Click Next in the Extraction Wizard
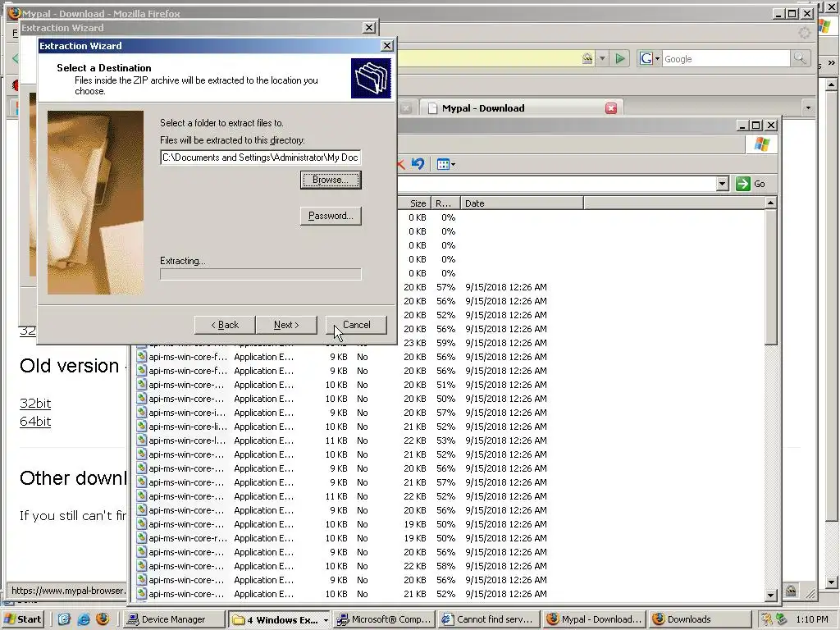The image size is (840, 630). [286, 325]
